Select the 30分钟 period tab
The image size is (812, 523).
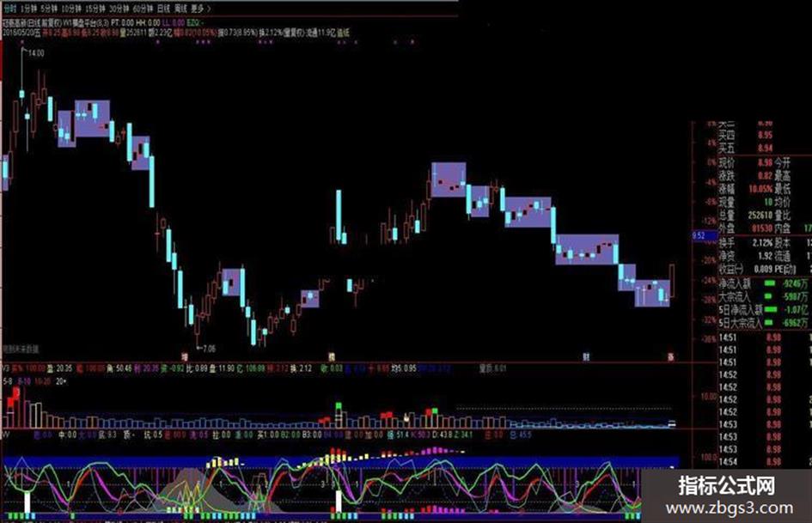(x=119, y=9)
